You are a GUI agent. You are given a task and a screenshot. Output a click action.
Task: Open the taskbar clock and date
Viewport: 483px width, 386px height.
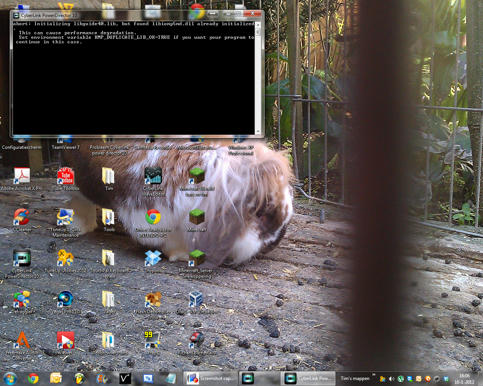point(464,379)
